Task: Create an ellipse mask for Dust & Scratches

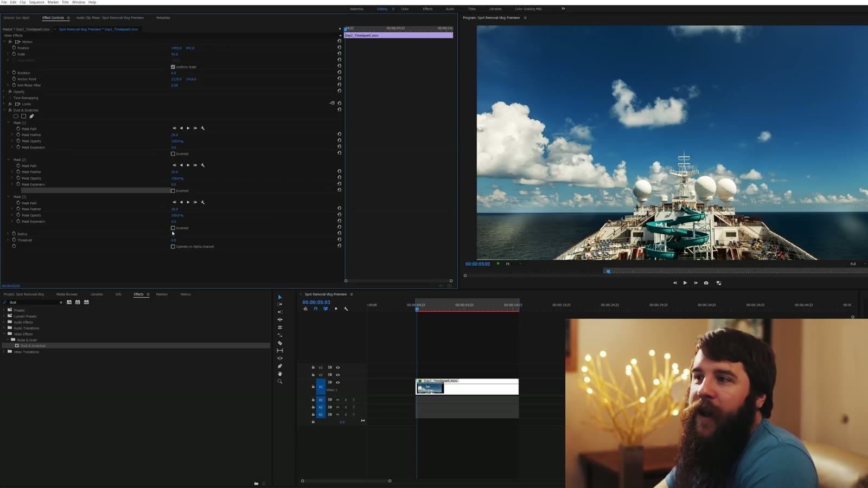Action: [x=16, y=116]
